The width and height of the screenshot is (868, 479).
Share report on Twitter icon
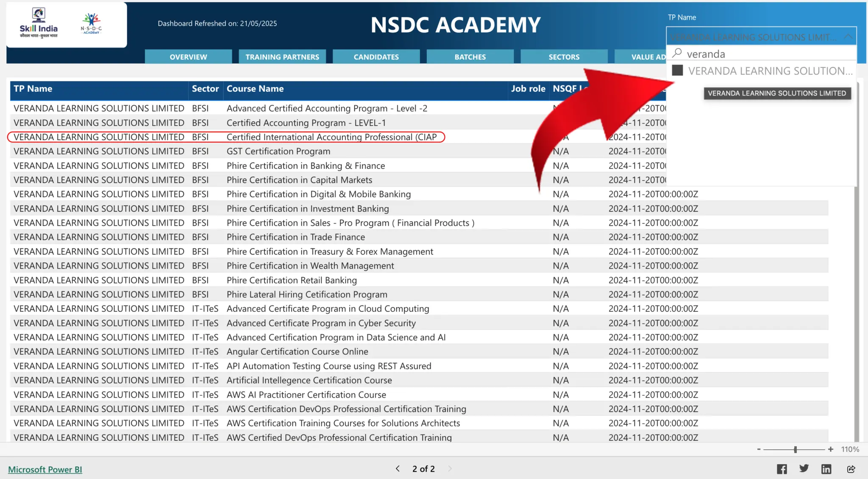(x=804, y=468)
